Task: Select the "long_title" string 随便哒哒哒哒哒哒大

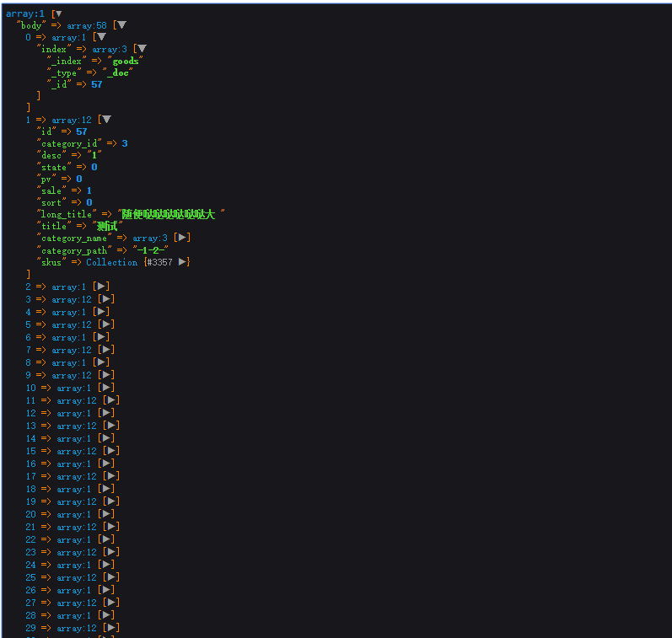Action: (168, 214)
